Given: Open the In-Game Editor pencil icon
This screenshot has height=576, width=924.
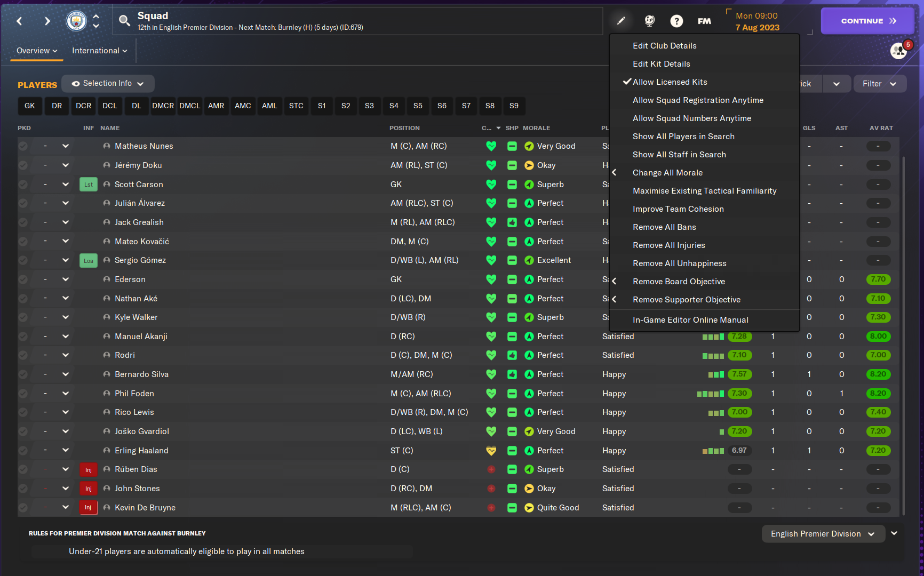Looking at the screenshot, I should click(x=620, y=21).
